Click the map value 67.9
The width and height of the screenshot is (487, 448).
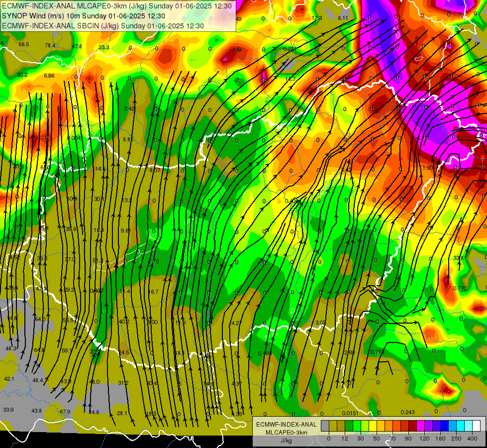coord(65,412)
